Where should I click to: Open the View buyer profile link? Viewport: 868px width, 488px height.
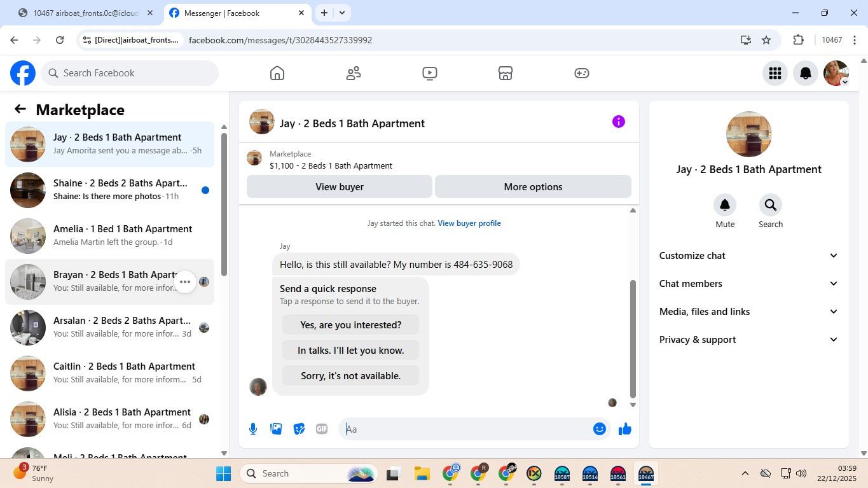pos(469,223)
